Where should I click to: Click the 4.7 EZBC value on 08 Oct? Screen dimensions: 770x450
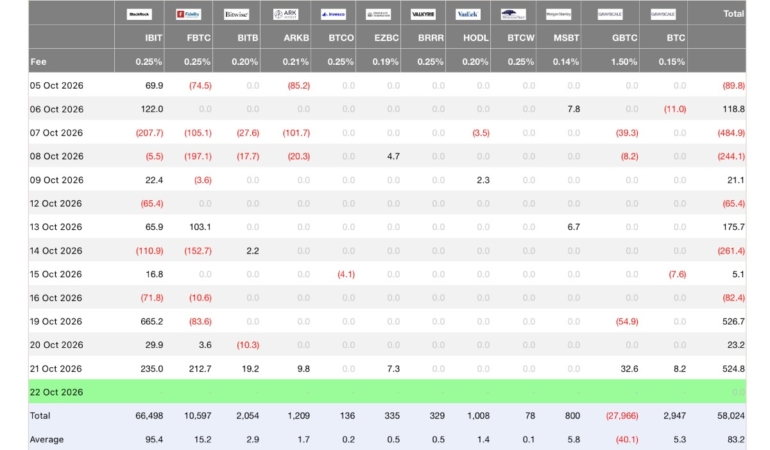pyautogui.click(x=393, y=156)
